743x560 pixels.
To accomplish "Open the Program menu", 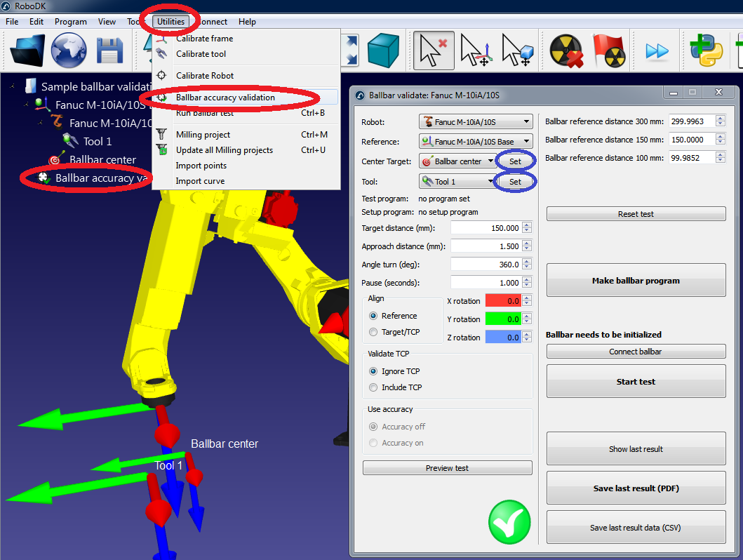I will pyautogui.click(x=70, y=22).
